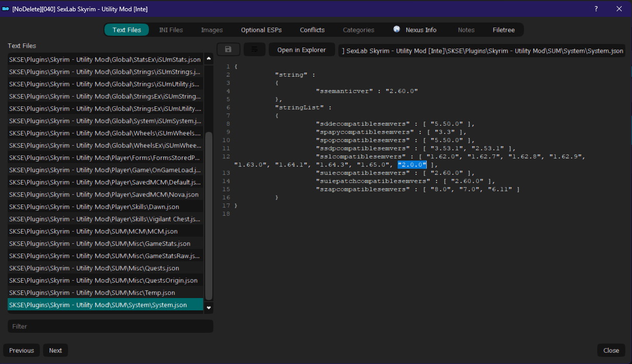The height and width of the screenshot is (364, 632).
Task: Click the file list scroll-down arrow
Action: (208, 308)
